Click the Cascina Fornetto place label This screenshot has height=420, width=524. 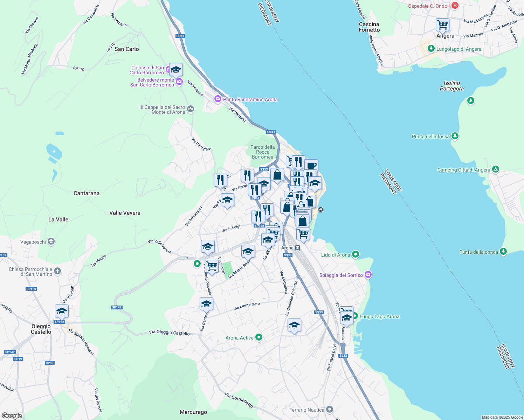369,27
